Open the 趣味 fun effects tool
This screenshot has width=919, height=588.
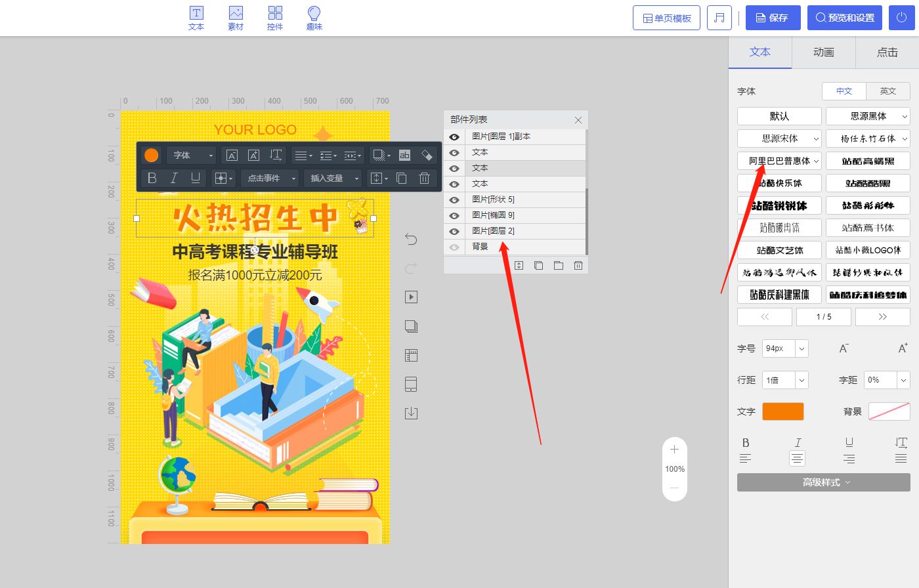coord(314,18)
